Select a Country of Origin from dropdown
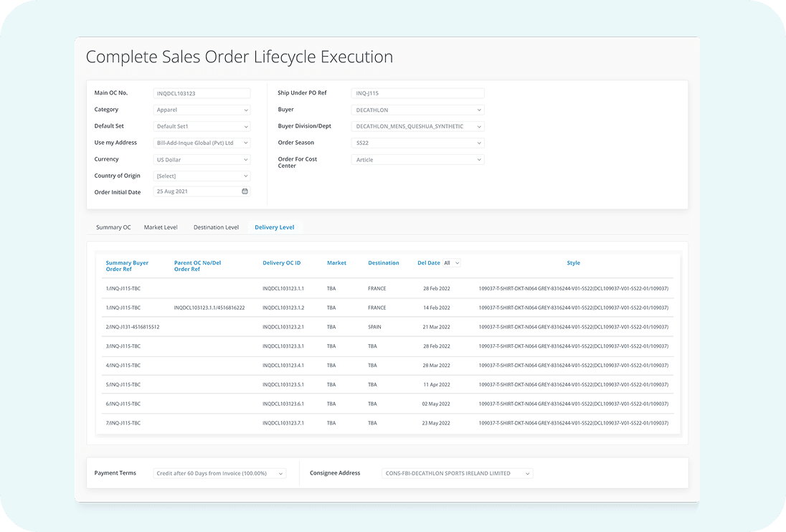 click(x=202, y=176)
